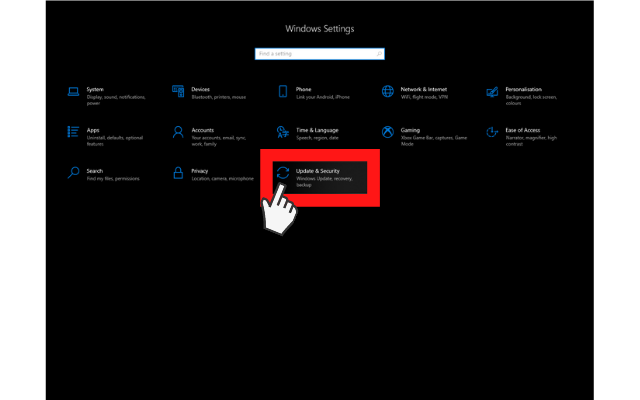Select the Accounts category label
The image size is (640, 400).
pyautogui.click(x=202, y=130)
